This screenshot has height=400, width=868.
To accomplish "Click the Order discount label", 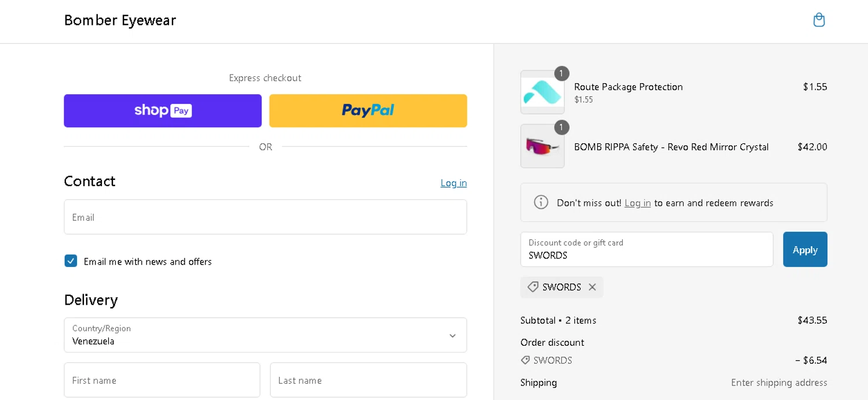I will click(553, 342).
